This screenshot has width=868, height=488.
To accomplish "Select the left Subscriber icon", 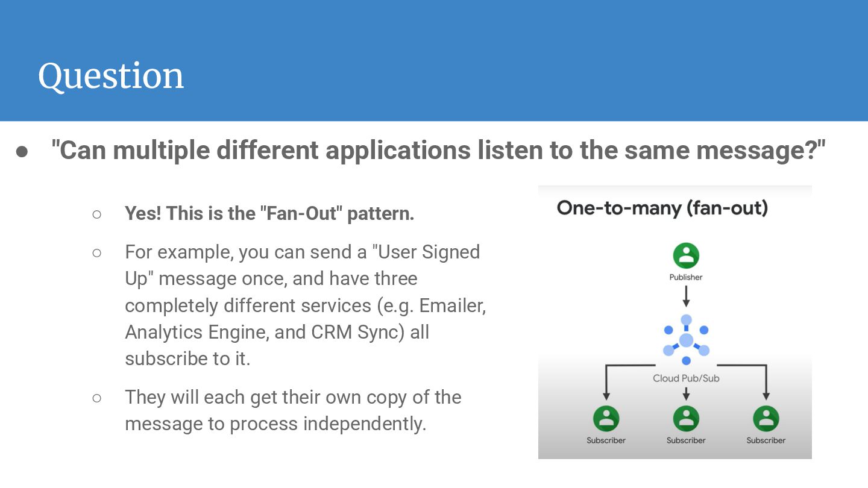I will [x=606, y=419].
